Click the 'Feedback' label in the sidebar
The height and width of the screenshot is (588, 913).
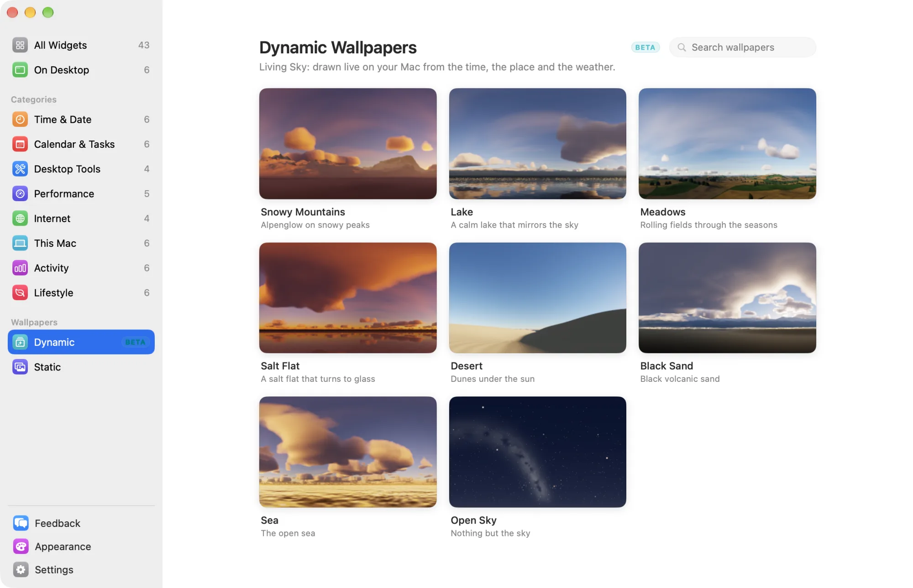pos(58,523)
